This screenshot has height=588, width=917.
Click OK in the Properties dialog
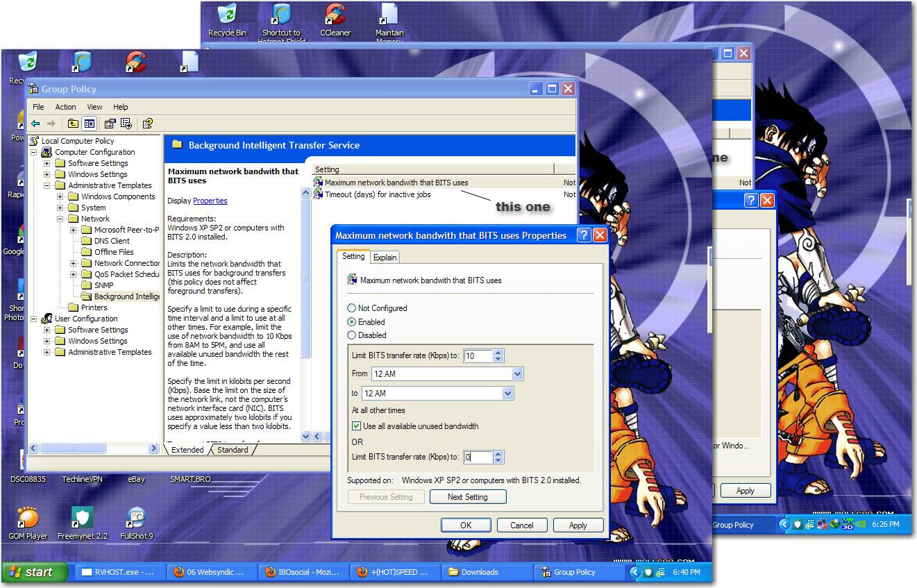click(466, 526)
